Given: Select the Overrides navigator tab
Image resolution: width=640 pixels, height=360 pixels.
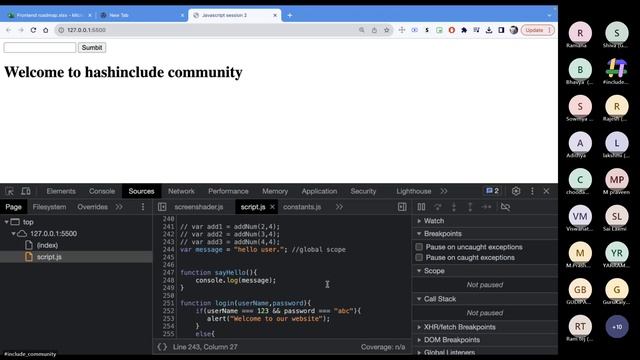Looking at the screenshot, I should coord(92,207).
